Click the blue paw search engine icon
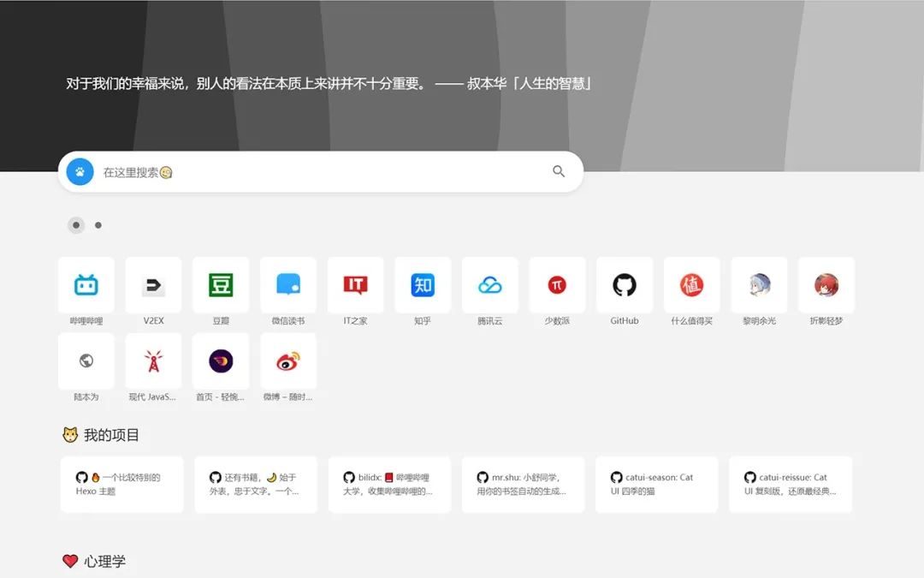The width and height of the screenshot is (924, 578). (80, 171)
